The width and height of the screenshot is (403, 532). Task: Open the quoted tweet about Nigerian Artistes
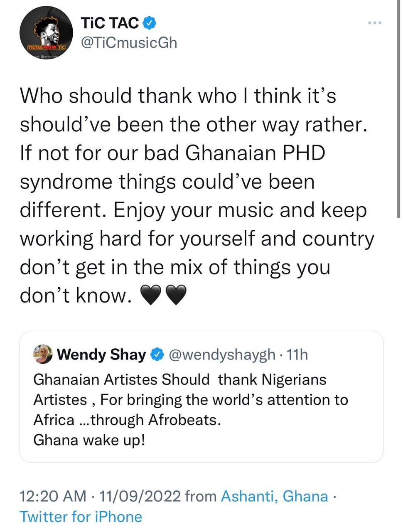[201, 397]
